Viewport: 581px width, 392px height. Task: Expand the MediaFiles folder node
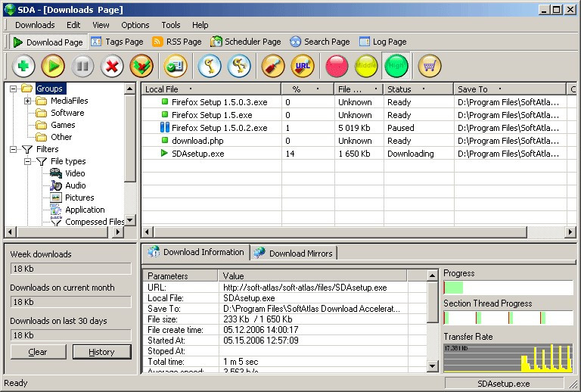[27, 101]
